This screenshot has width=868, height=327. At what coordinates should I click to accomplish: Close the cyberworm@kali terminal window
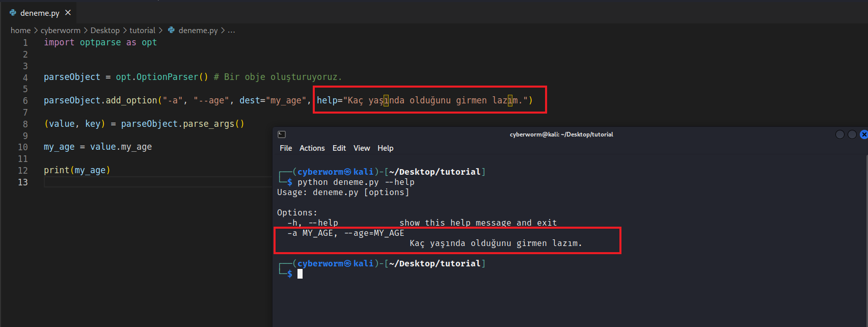coord(863,134)
